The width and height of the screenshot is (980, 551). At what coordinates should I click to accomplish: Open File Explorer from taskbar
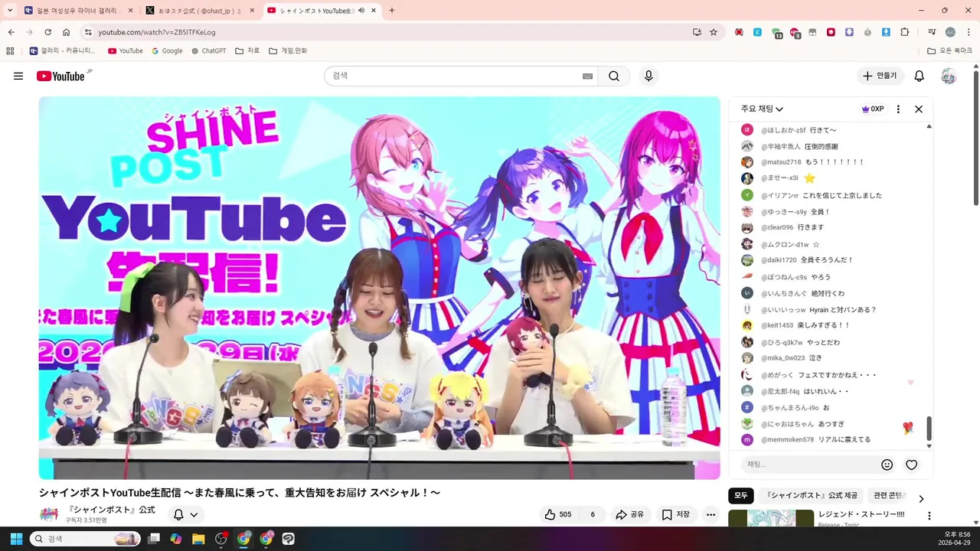[198, 539]
